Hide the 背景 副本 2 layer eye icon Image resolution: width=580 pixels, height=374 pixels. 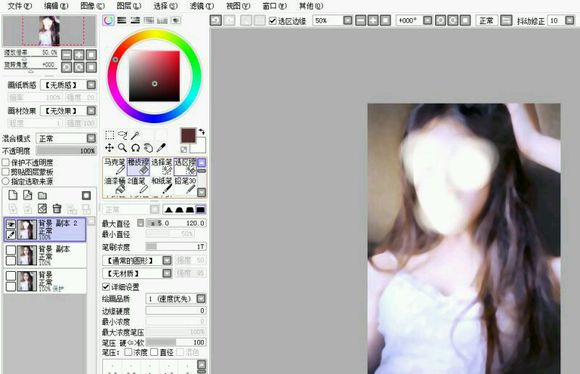click(x=11, y=224)
